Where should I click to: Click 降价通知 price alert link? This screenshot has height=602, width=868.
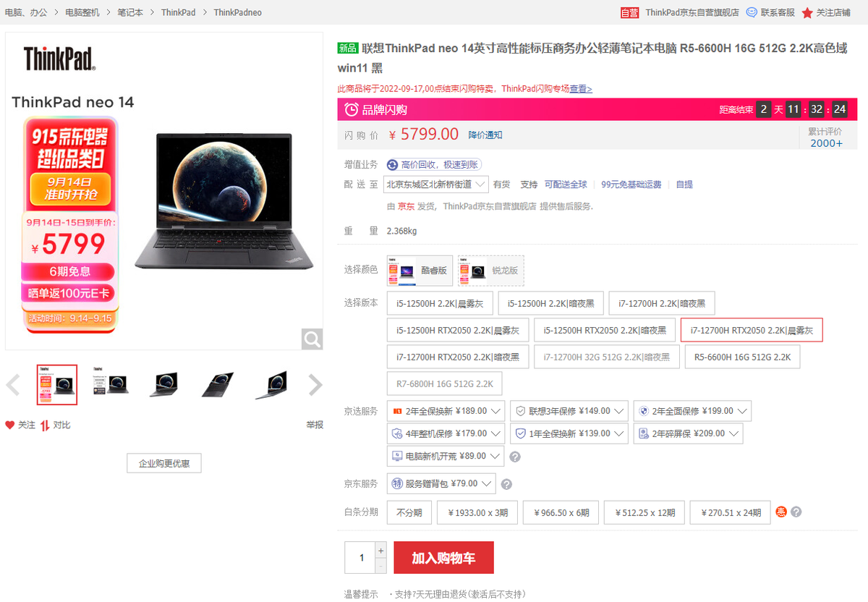[485, 135]
